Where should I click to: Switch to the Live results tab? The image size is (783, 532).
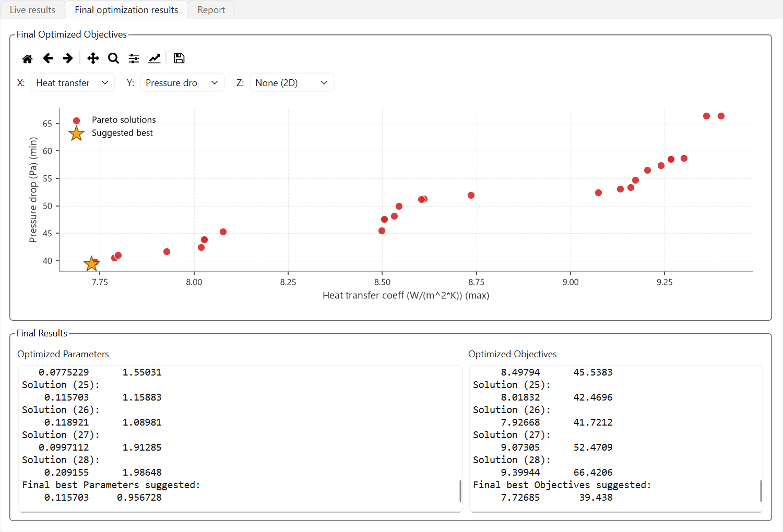pos(32,10)
